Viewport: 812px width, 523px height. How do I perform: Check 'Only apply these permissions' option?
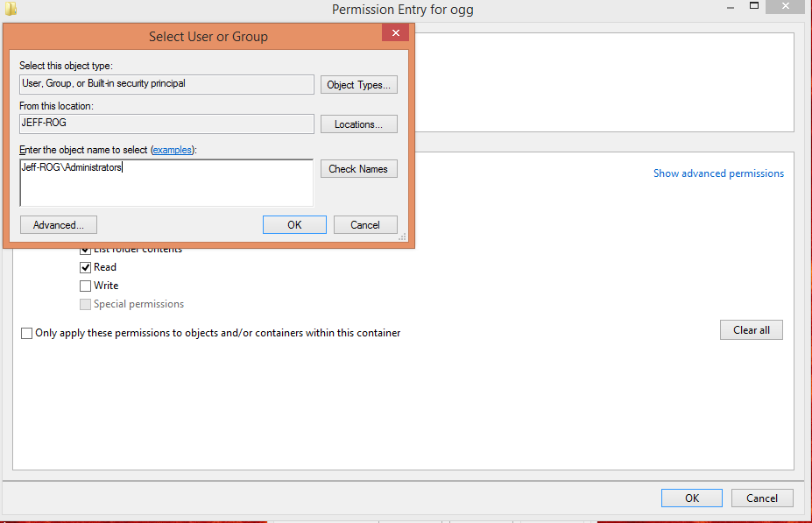point(26,333)
